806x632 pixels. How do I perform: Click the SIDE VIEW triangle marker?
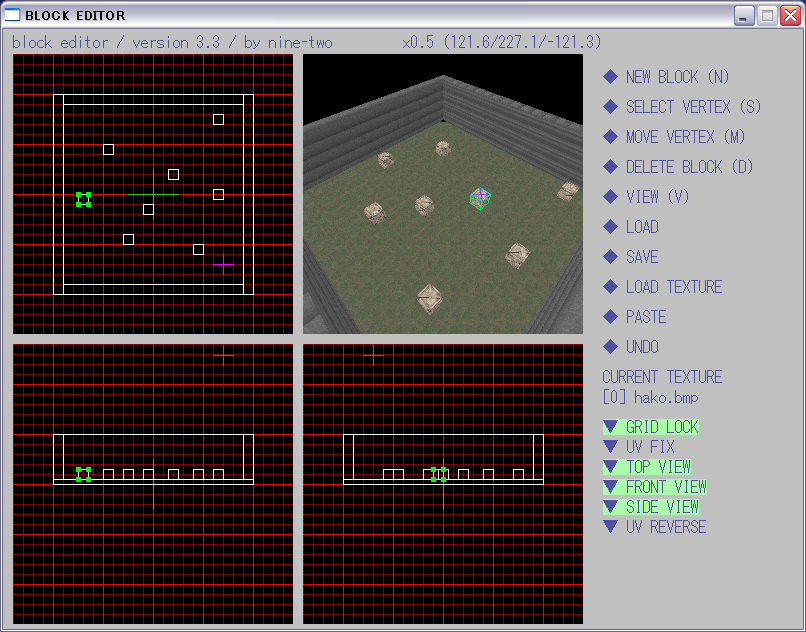[611, 507]
